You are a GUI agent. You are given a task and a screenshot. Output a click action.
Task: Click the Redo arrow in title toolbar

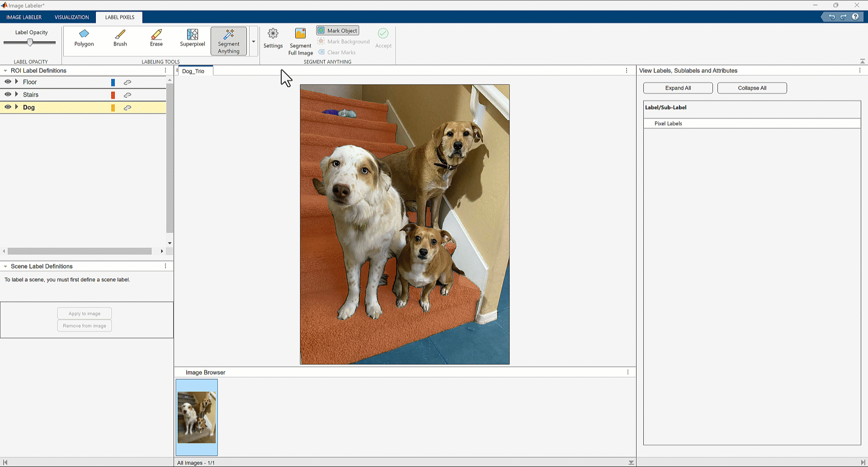click(844, 17)
